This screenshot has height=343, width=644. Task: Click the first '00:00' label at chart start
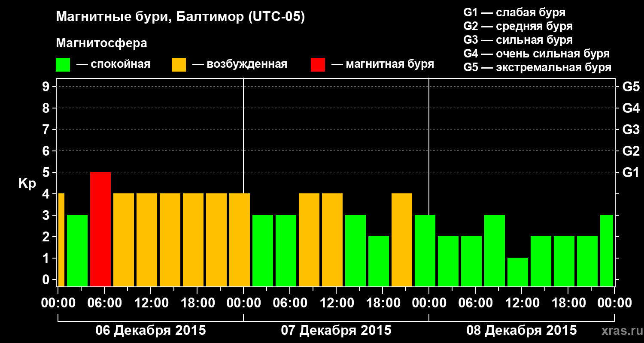(58, 303)
